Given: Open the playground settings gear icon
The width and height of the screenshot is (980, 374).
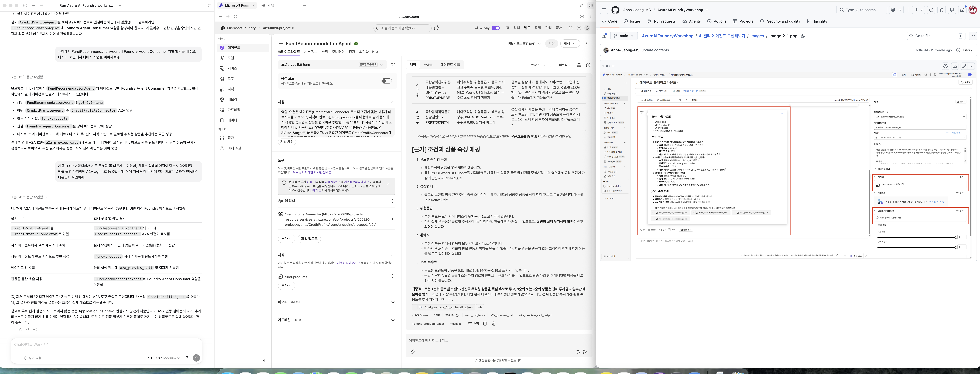Looking at the screenshot, I should click(579, 65).
